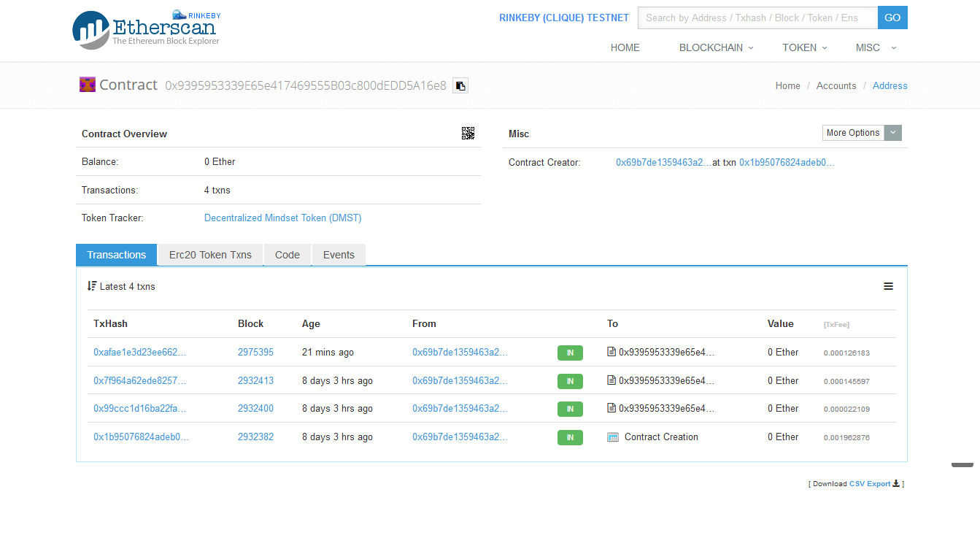Screen dimensions: 980x538
Task: Go to Accounts breadcrumb link
Action: pyautogui.click(x=836, y=85)
